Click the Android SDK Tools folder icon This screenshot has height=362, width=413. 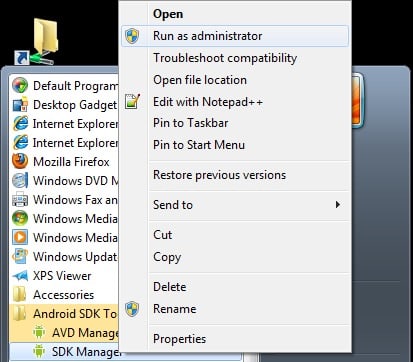[x=20, y=314]
